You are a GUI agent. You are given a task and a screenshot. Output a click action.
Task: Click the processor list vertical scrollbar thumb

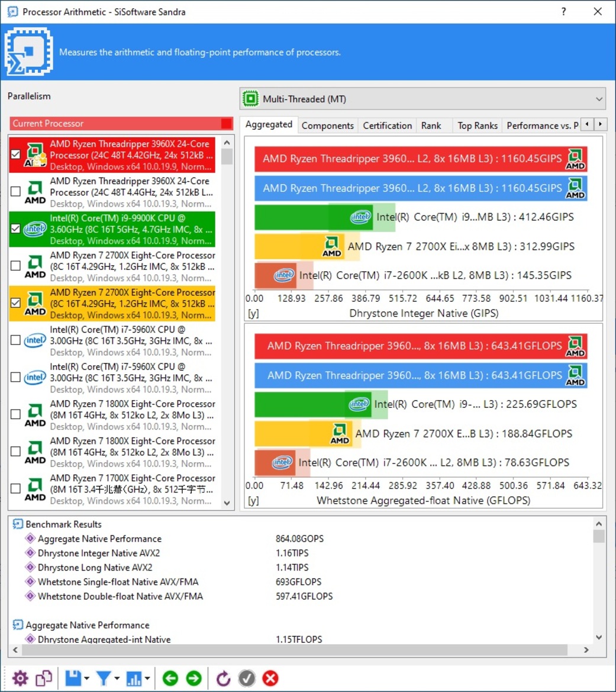tap(227, 157)
